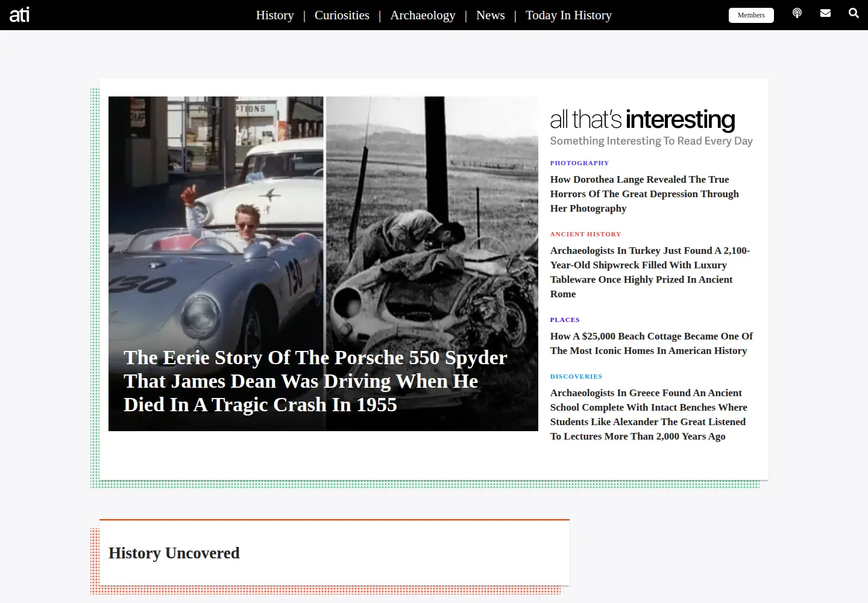Read the Dorothea Lange photography article
The width and height of the screenshot is (868, 603).
click(x=644, y=194)
